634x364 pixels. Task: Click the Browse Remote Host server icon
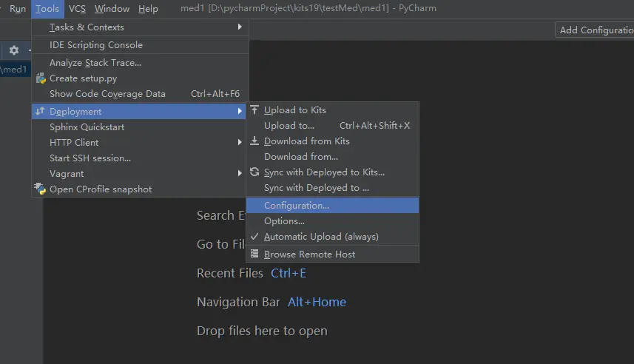coord(254,254)
